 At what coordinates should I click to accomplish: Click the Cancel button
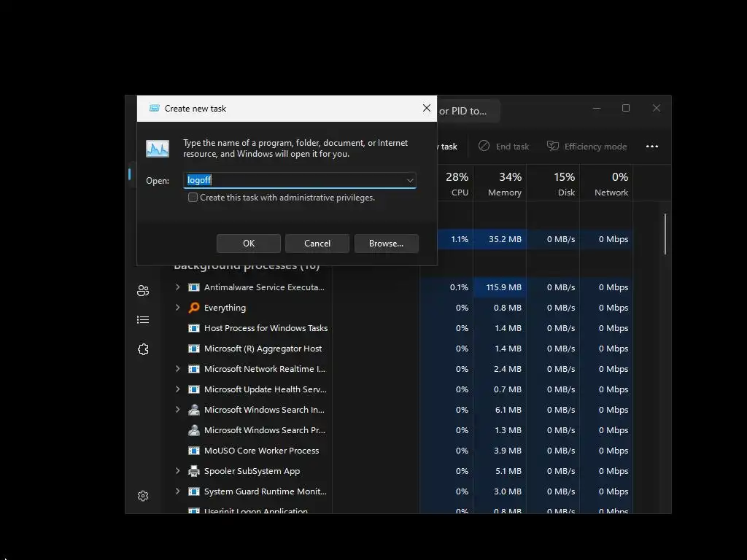coord(317,244)
